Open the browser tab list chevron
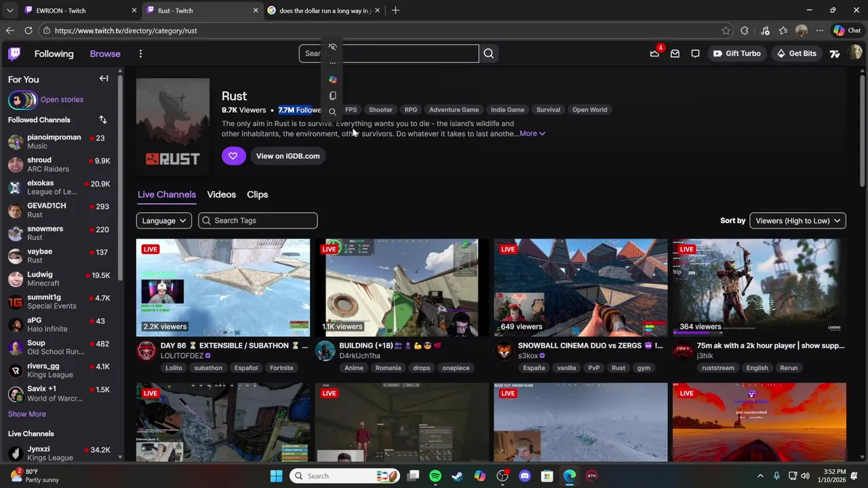The height and width of the screenshot is (488, 868). 9,10
